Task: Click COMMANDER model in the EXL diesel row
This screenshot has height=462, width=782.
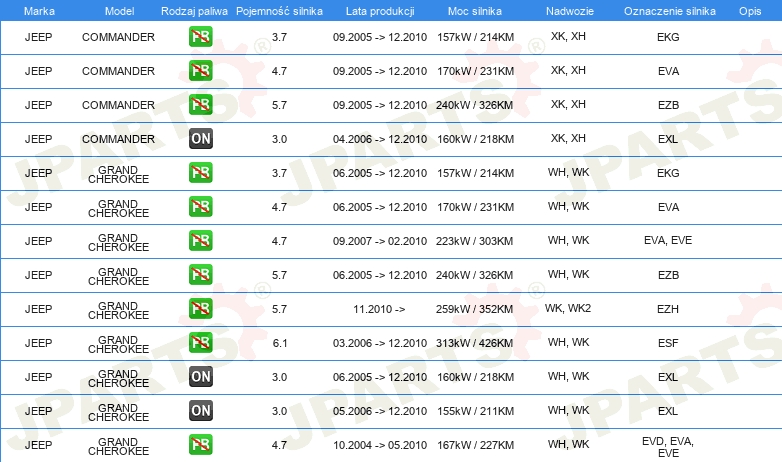Action: click(x=118, y=139)
